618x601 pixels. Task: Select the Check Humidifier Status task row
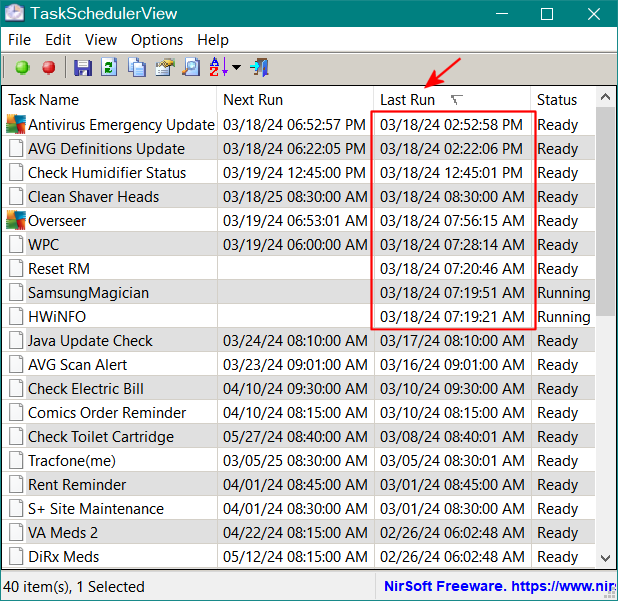point(107,173)
